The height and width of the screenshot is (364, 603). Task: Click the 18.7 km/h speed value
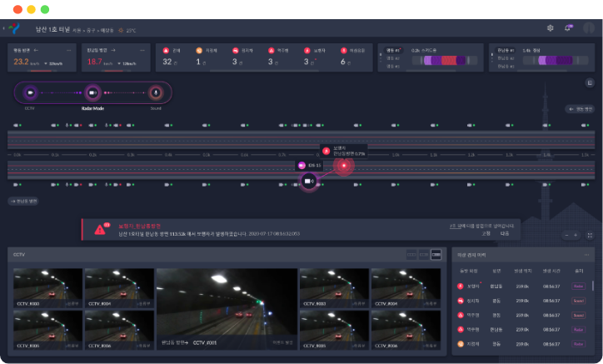(95, 62)
